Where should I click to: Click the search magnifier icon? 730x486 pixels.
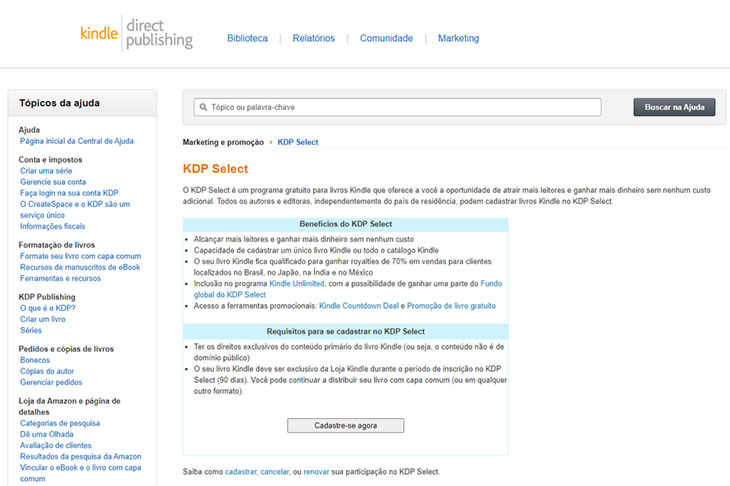coord(203,107)
